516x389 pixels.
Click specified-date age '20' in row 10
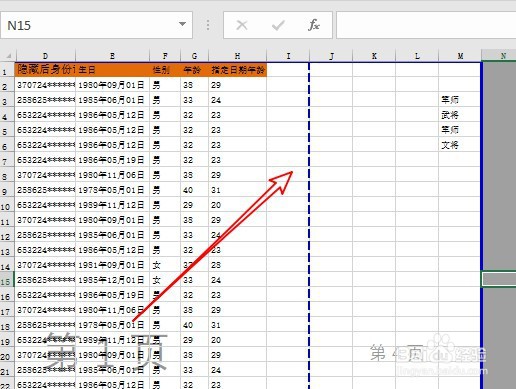(237, 205)
